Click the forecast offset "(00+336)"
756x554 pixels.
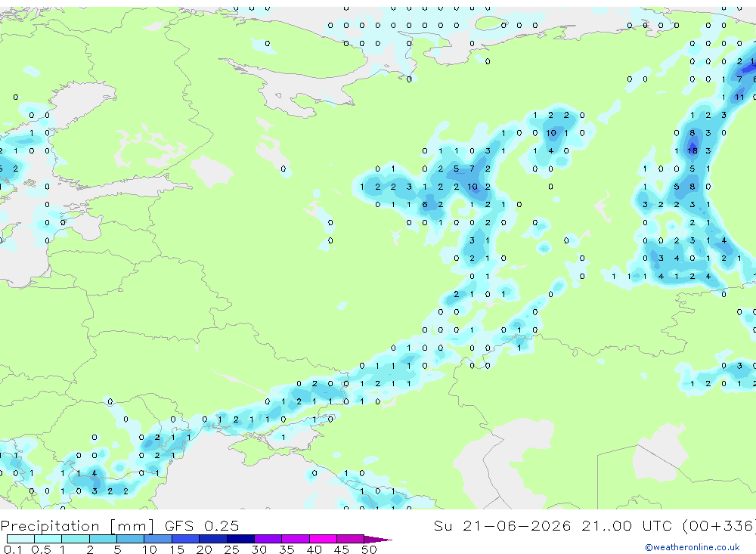tap(718, 525)
